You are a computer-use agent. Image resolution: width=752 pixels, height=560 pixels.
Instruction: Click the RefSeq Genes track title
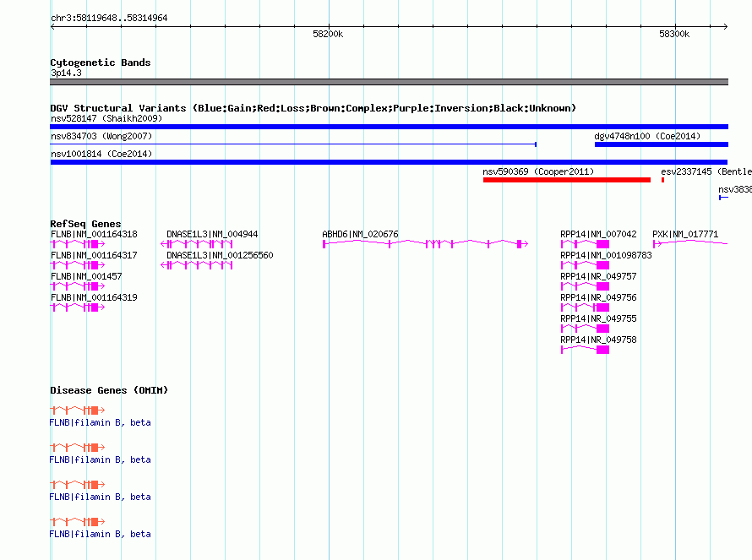85,224
